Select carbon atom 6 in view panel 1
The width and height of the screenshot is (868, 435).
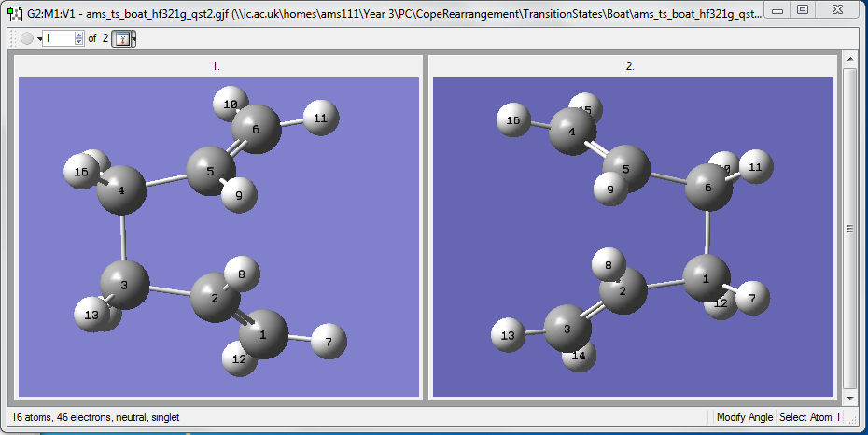coord(256,129)
